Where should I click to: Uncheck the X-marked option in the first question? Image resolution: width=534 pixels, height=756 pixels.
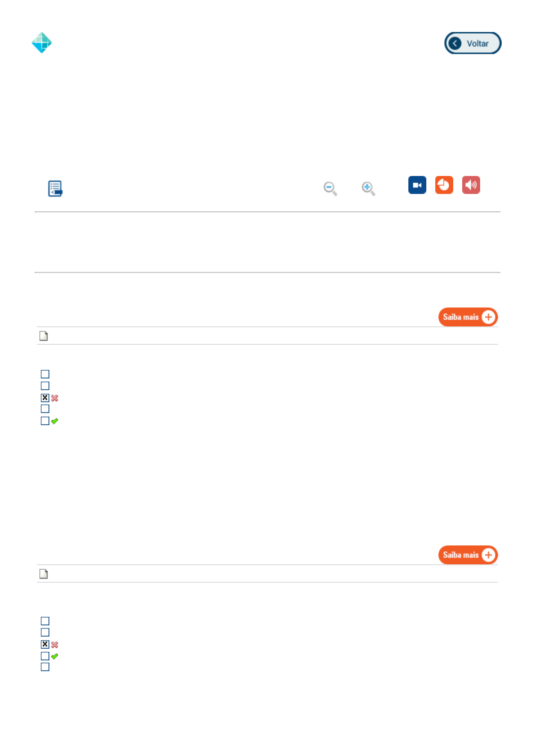45,398
